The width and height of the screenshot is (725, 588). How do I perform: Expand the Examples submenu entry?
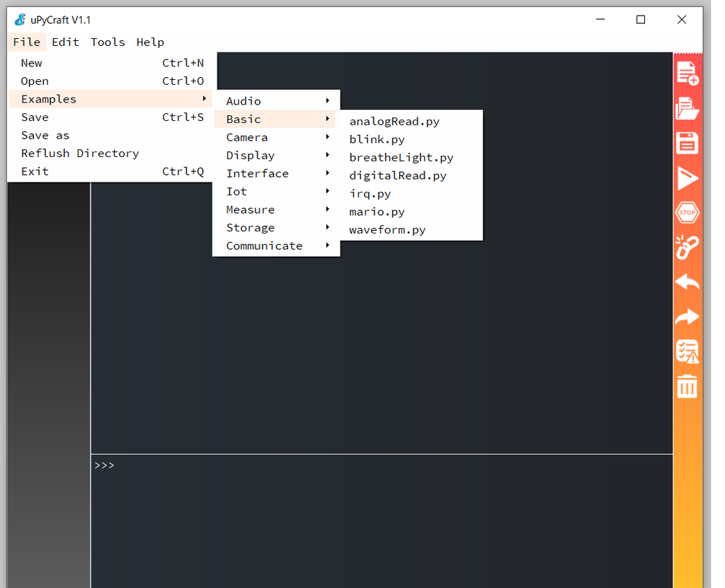point(110,99)
